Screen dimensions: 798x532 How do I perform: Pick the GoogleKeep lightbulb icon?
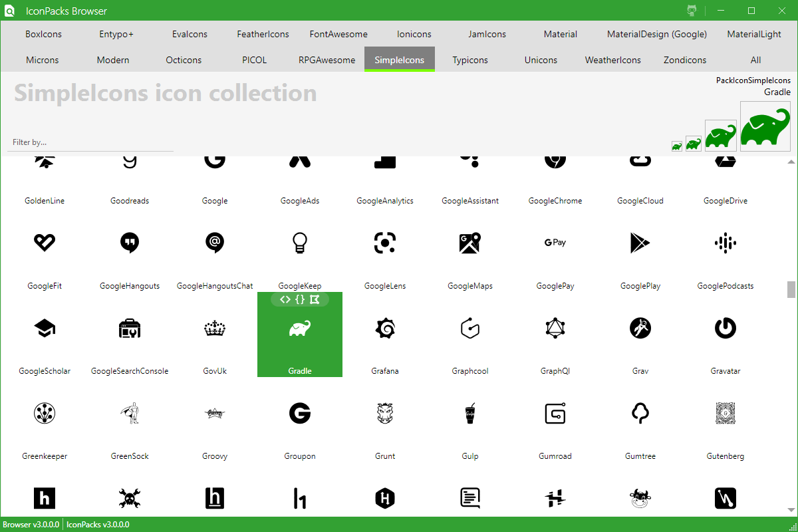(300, 243)
